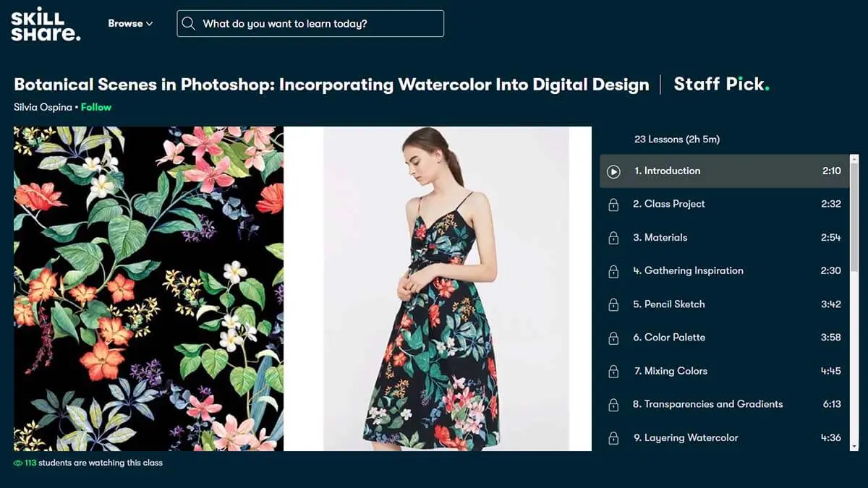Click the 4:36 duration of Layering Watercolor

pos(831,437)
